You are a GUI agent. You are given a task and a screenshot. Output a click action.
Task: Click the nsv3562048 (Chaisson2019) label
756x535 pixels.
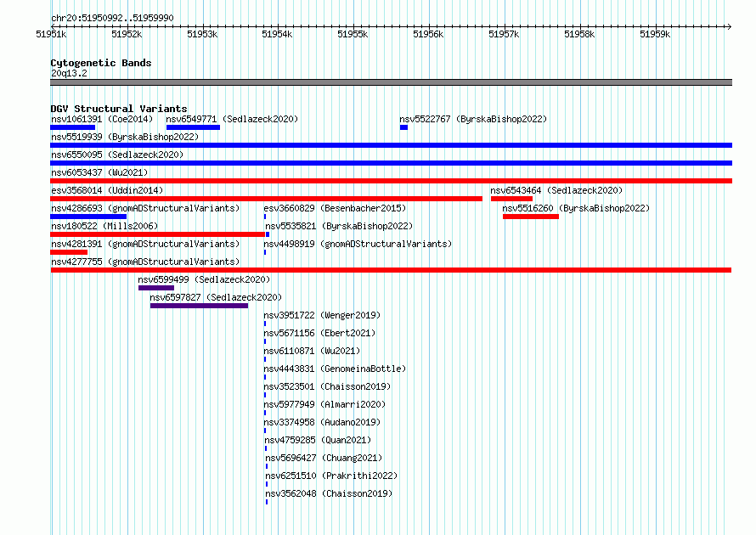click(329, 493)
